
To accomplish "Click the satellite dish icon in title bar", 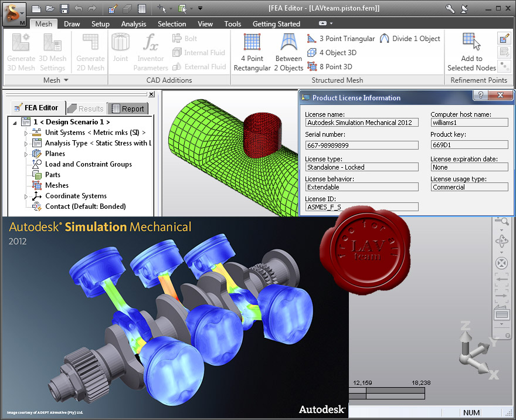I will coord(464,9).
